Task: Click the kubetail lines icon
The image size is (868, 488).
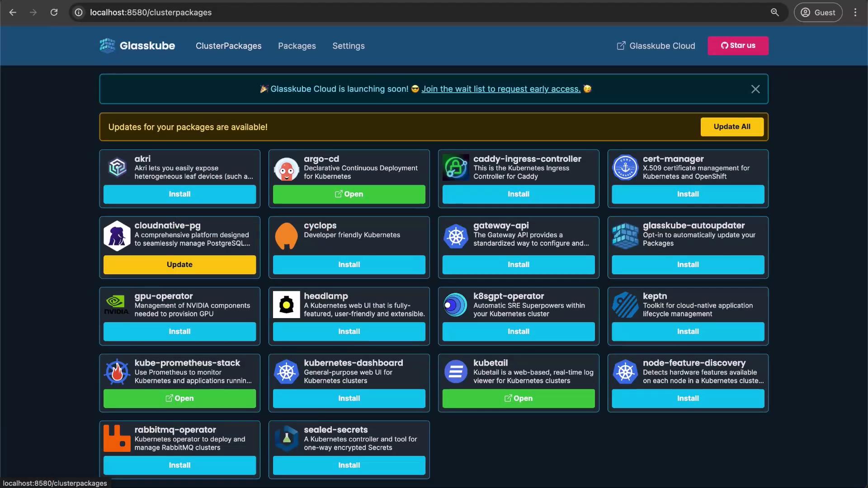Action: click(456, 371)
